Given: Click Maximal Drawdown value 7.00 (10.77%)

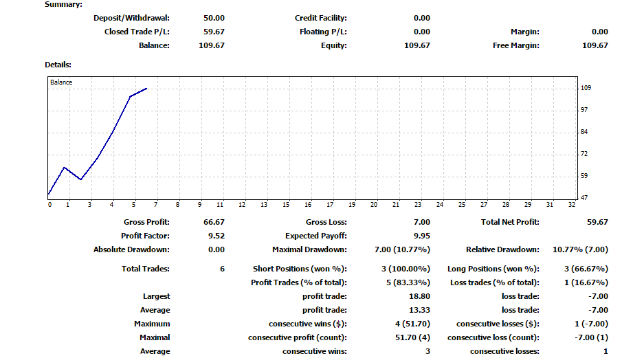Looking at the screenshot, I should click(403, 249).
